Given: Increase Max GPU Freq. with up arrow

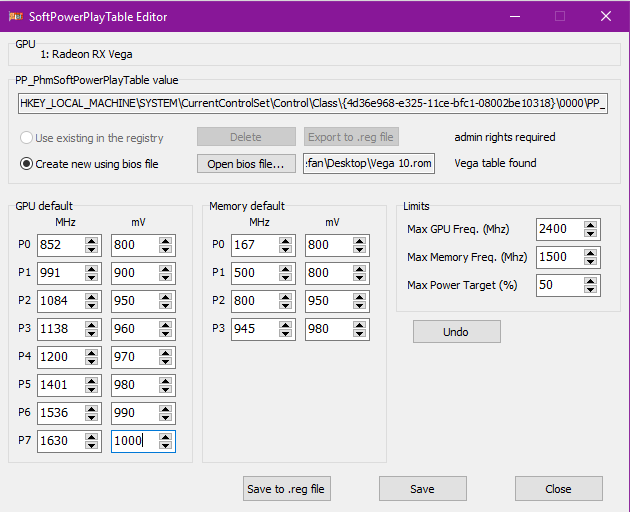Looking at the screenshot, I should 590,225.
